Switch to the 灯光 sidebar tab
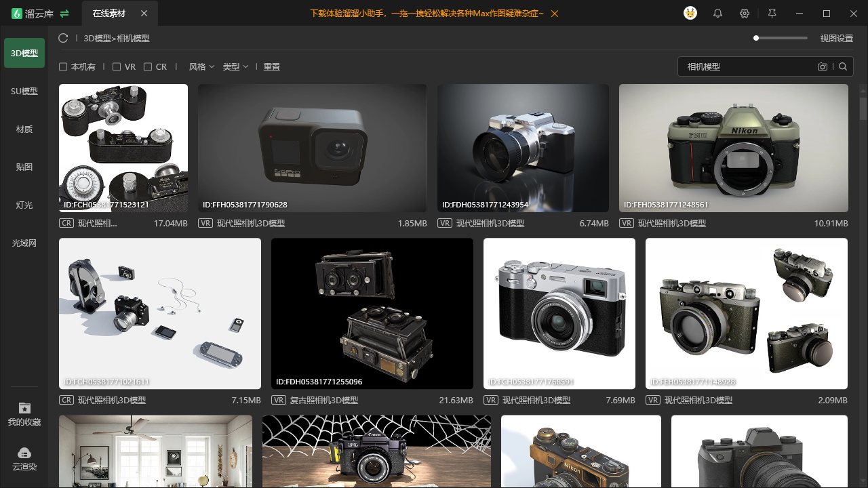The width and height of the screenshot is (868, 488). (x=24, y=205)
